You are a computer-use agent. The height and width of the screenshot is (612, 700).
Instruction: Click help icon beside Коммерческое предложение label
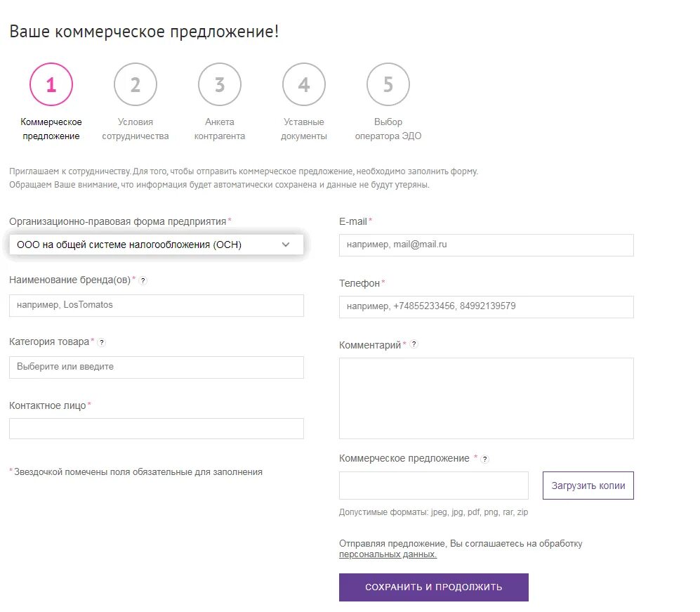click(485, 459)
